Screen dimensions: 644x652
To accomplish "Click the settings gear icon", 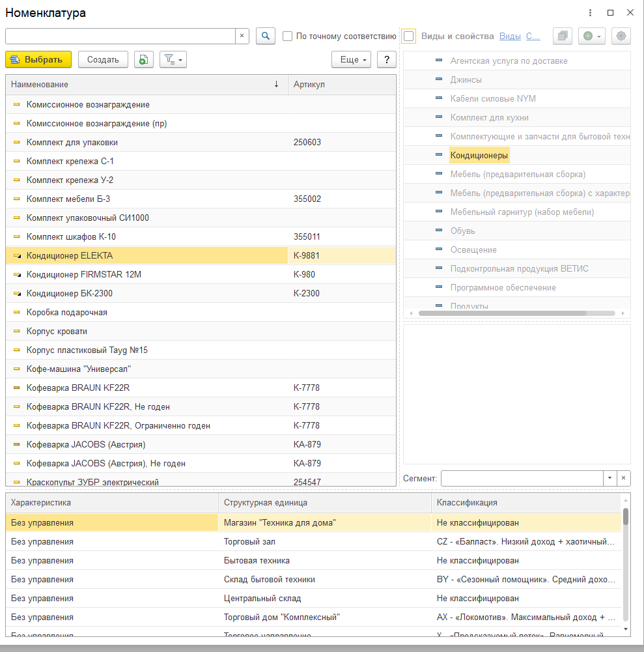I will (621, 36).
